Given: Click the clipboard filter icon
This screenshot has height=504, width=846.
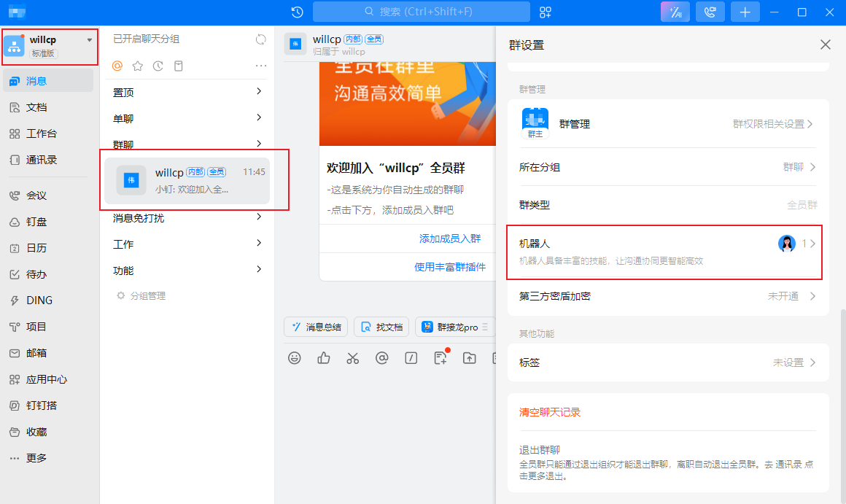Looking at the screenshot, I should [179, 66].
